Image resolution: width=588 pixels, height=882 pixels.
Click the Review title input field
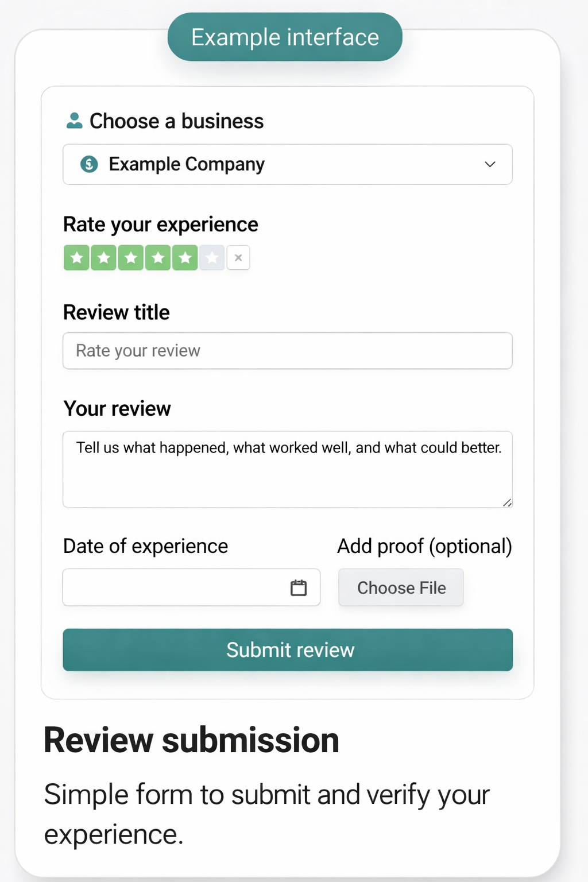tap(287, 350)
